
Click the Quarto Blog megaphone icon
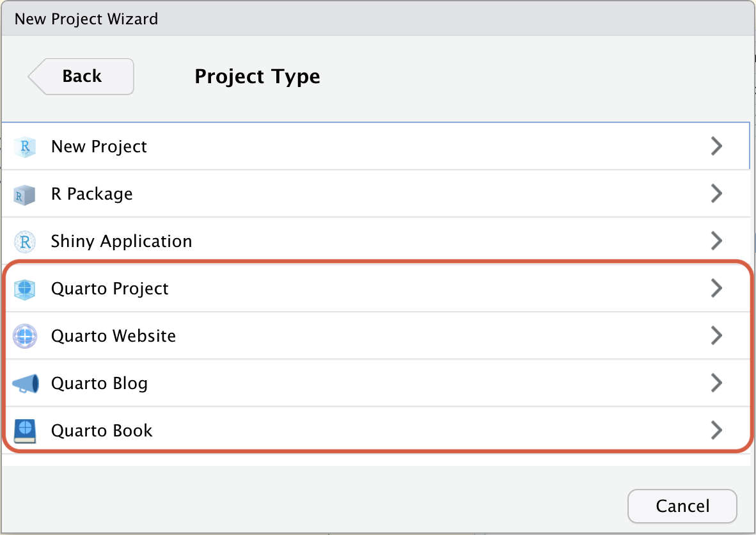pos(26,383)
